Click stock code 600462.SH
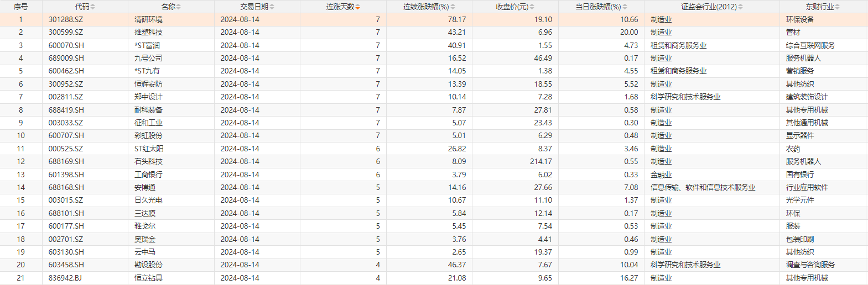Screen dimensions: 868x285 tap(66, 71)
